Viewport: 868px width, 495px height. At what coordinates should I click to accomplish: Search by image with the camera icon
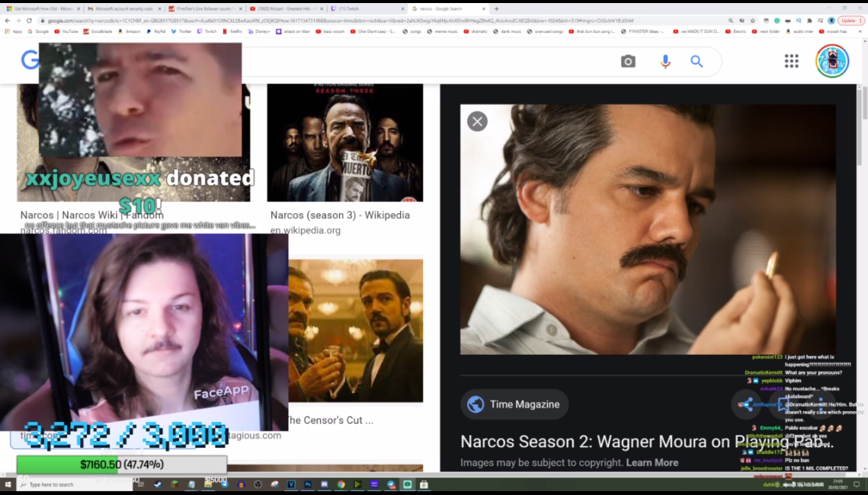click(x=628, y=62)
